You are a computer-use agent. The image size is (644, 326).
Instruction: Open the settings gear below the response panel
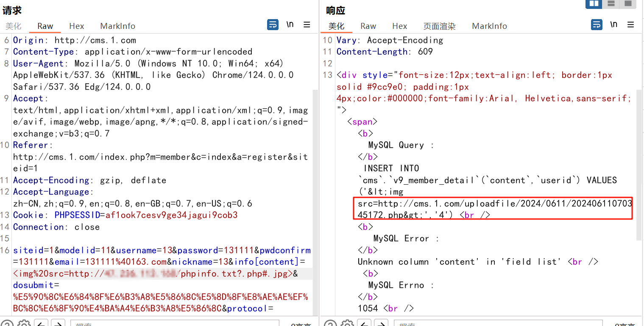pos(347,323)
